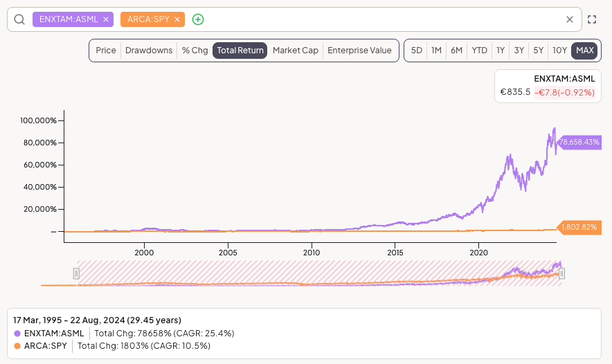Add another ticker with green plus icon
Image resolution: width=612 pixels, height=364 pixels.
(198, 19)
